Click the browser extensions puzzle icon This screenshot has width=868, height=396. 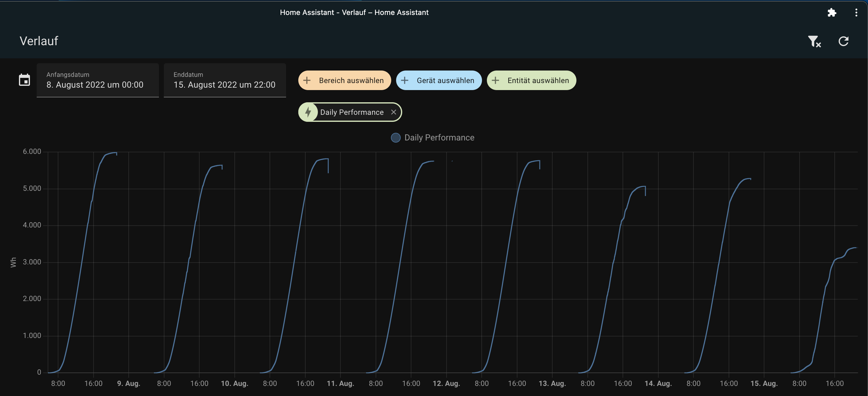point(832,13)
